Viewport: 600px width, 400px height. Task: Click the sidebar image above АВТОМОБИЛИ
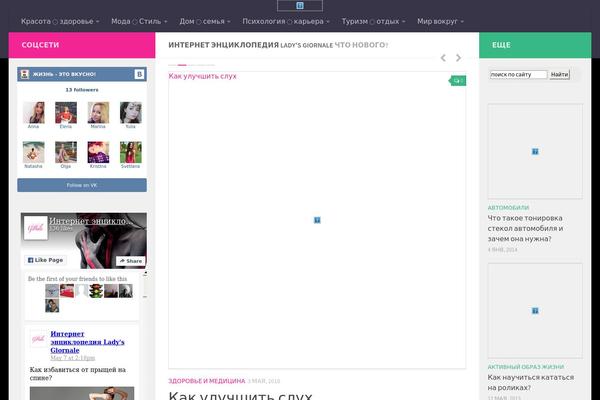click(x=535, y=152)
